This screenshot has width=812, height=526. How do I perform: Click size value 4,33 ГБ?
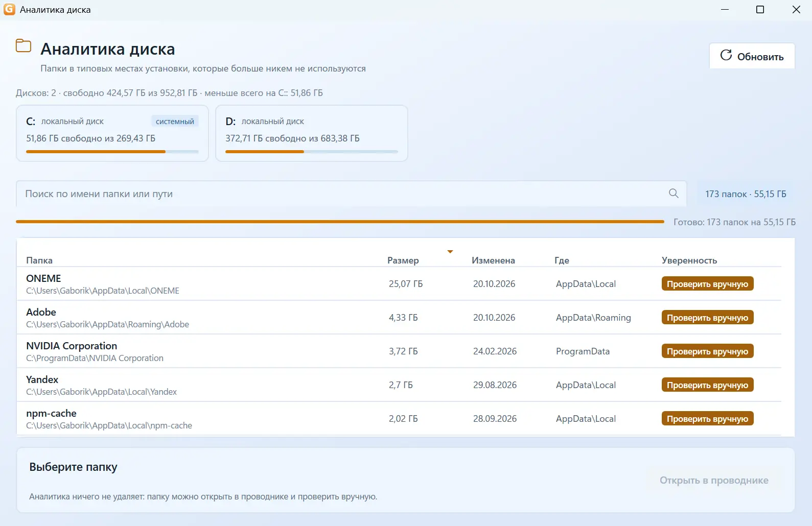(x=403, y=318)
